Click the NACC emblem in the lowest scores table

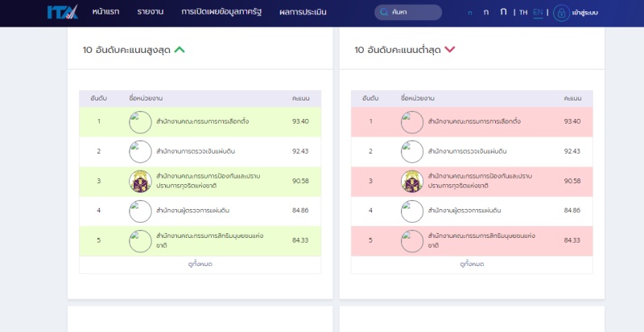412,181
